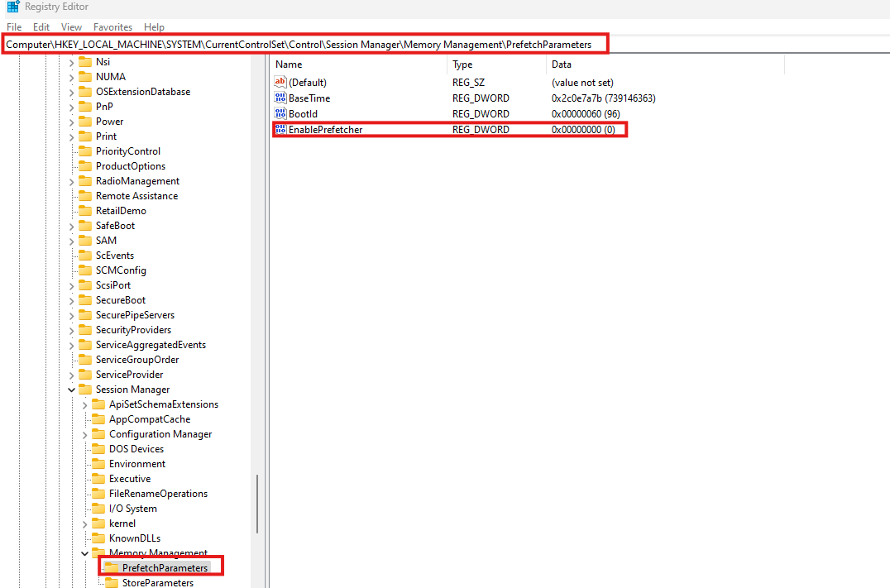The image size is (890, 588).
Task: Open the View menu
Action: pos(71,26)
